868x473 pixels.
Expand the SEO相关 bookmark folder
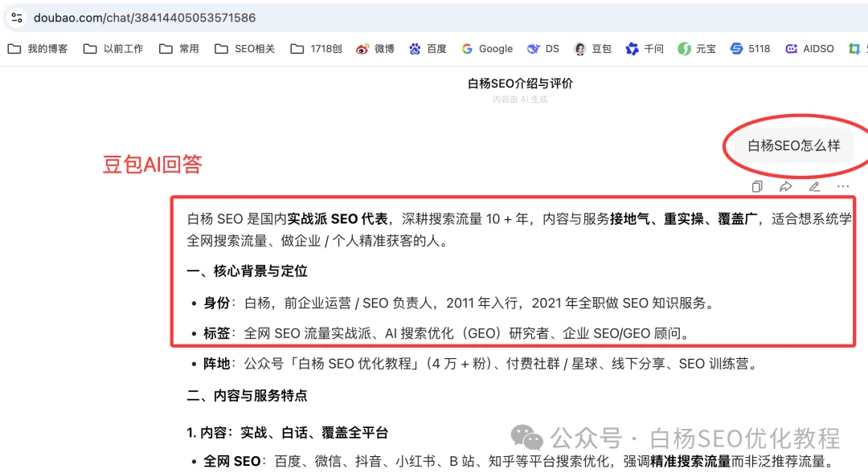click(x=245, y=48)
